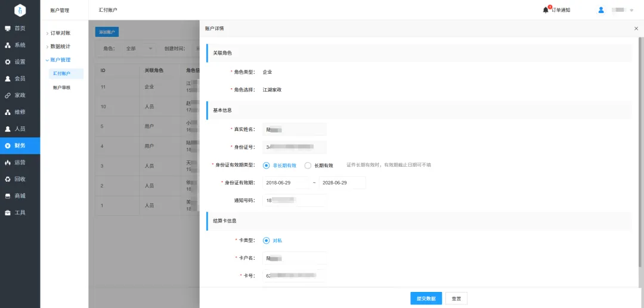Click 江湖家政 role value text
The image size is (644, 308).
click(272, 90)
